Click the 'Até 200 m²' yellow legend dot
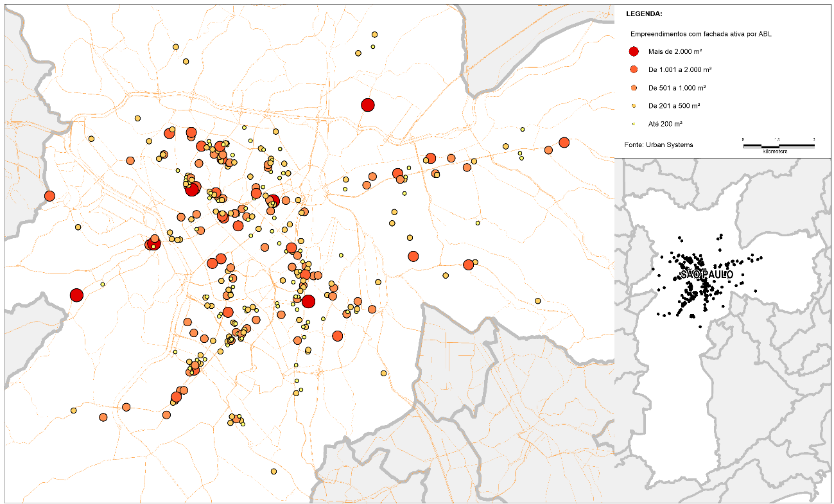This screenshot has width=834, height=504. pyautogui.click(x=634, y=123)
